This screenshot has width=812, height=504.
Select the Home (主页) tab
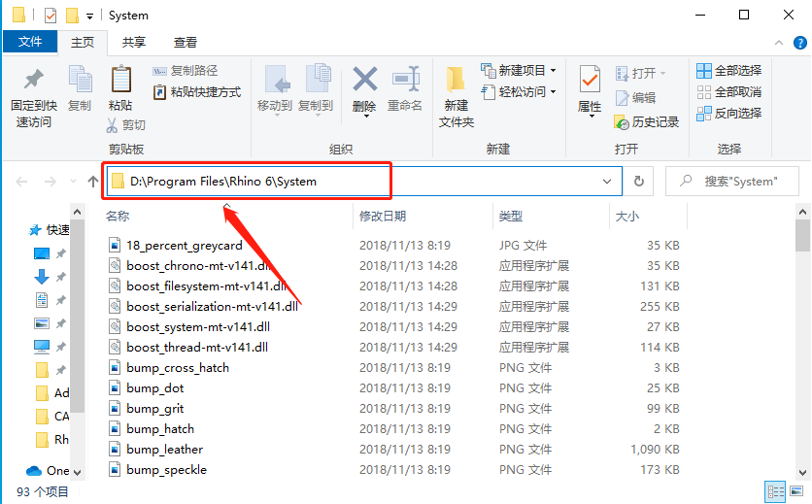(x=83, y=42)
